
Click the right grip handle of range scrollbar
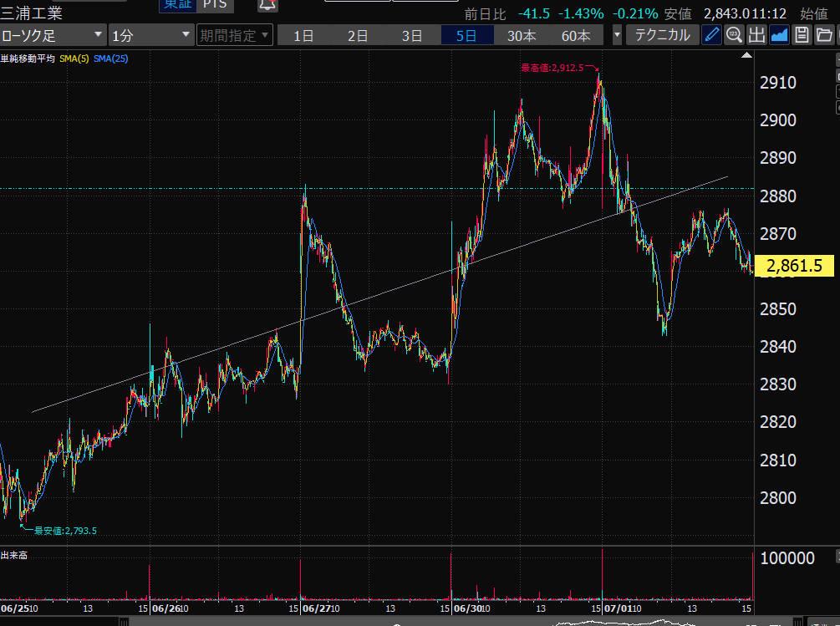coord(798,622)
